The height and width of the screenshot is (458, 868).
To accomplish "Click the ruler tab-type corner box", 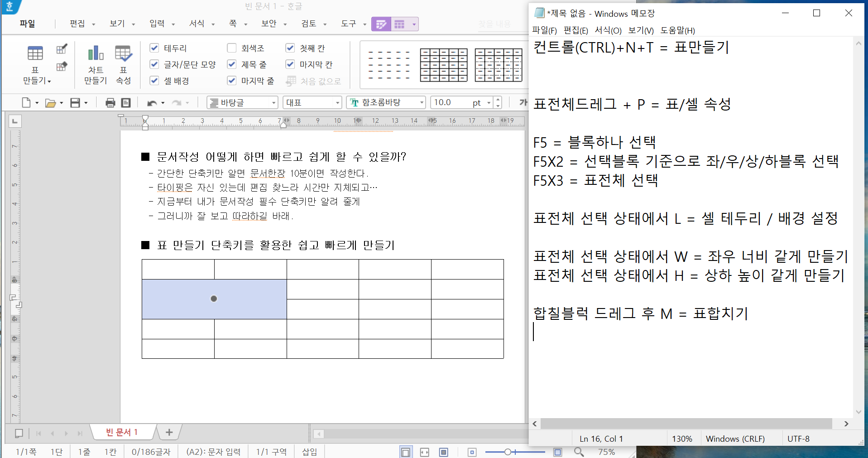I will [15, 121].
